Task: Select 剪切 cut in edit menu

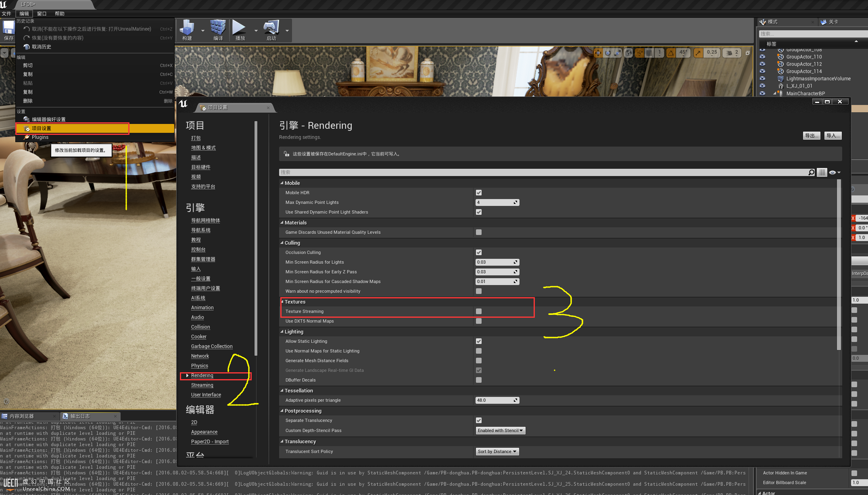Action: click(95, 65)
